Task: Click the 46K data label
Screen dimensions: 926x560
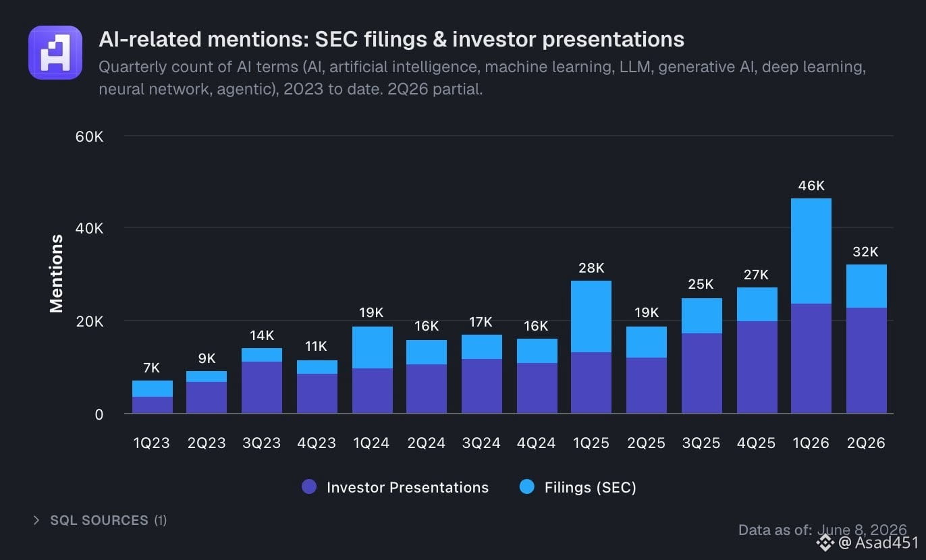Action: (811, 186)
